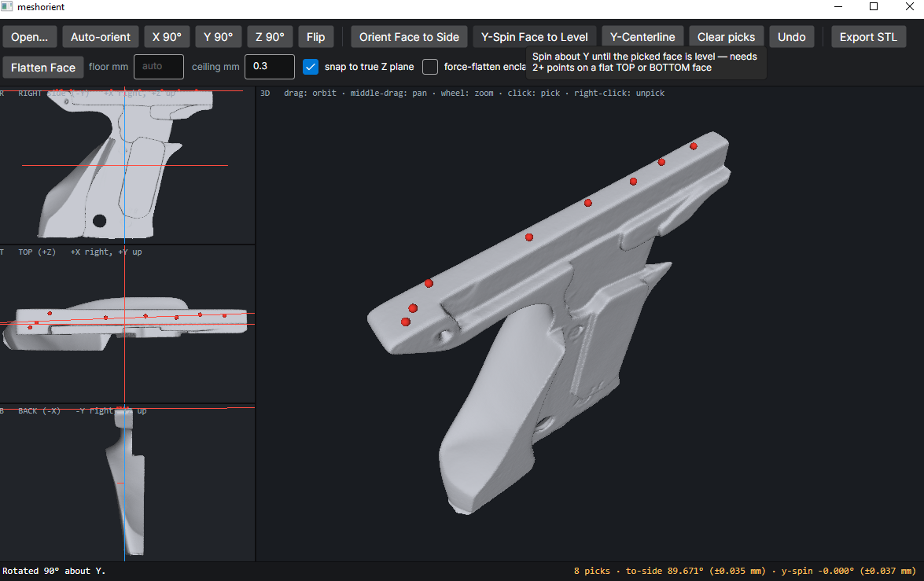Viewport: 924px width, 581px height.
Task: Click the Flatten Face button
Action: 43,67
